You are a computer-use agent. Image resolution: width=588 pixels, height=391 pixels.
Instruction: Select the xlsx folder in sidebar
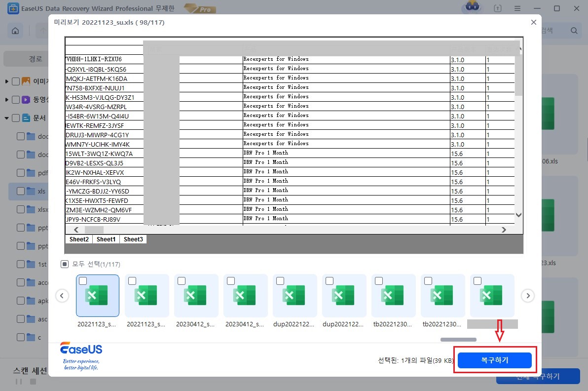[x=37, y=209]
